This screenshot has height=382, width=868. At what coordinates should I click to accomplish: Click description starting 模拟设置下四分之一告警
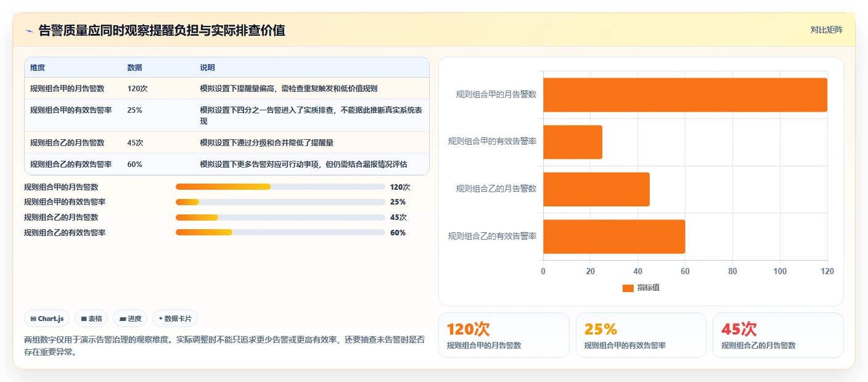311,116
